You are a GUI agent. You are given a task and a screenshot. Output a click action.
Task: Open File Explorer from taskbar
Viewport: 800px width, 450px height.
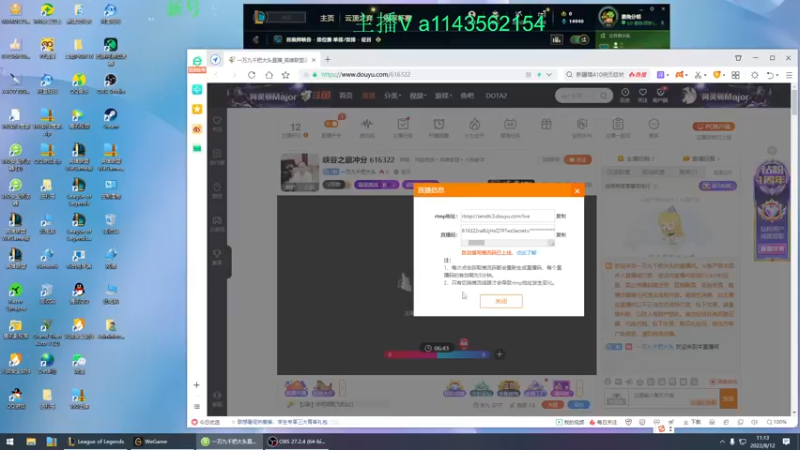coord(31,442)
